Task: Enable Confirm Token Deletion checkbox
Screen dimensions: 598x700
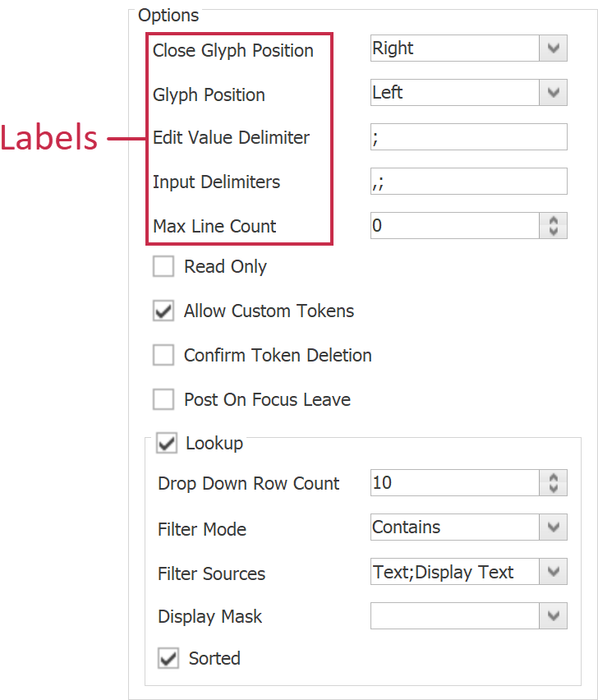Action: (163, 355)
